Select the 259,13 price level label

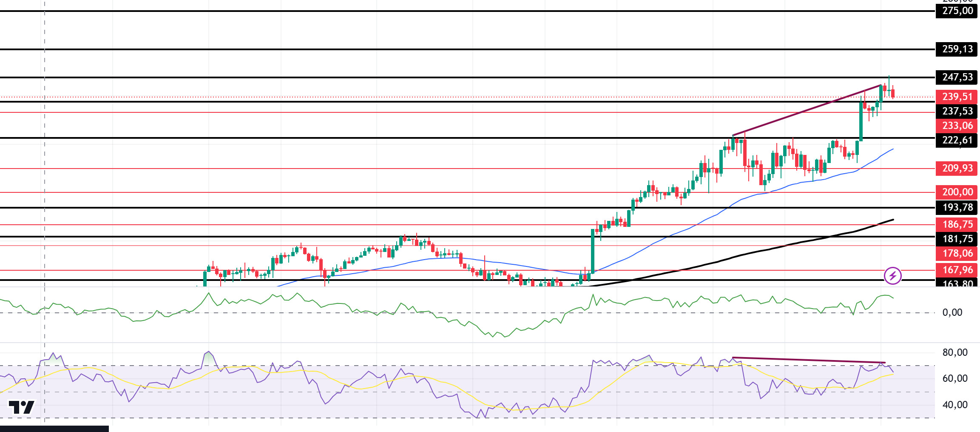[x=957, y=49]
